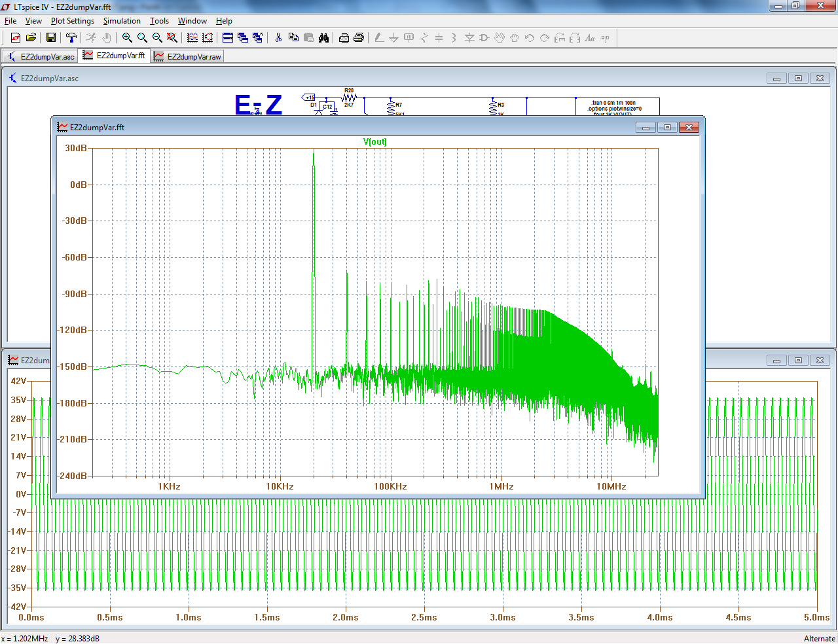Click the Run simulation running-man icon
The image size is (838, 644).
pyautogui.click(x=92, y=38)
